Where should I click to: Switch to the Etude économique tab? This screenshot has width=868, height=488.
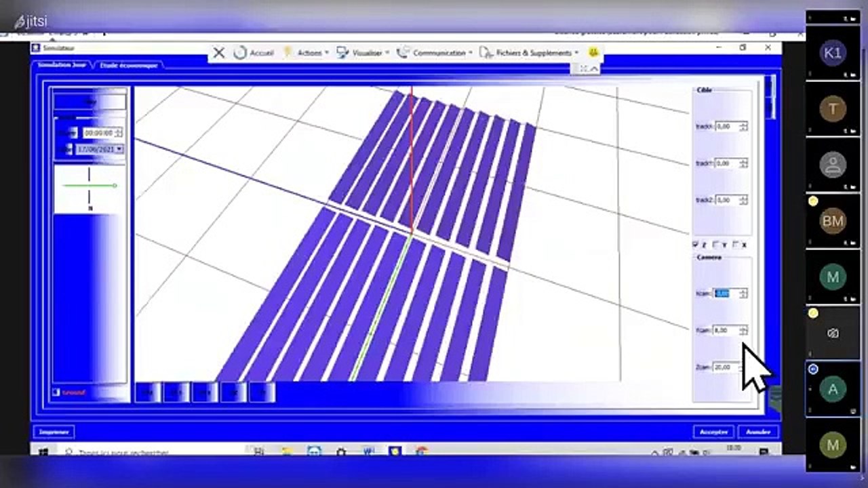pos(128,65)
